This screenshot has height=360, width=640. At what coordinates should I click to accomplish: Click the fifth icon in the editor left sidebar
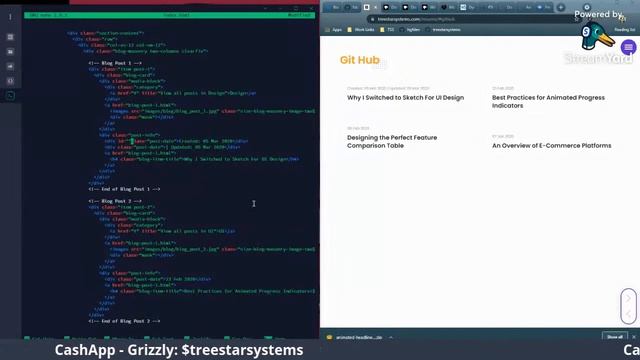coord(11,81)
